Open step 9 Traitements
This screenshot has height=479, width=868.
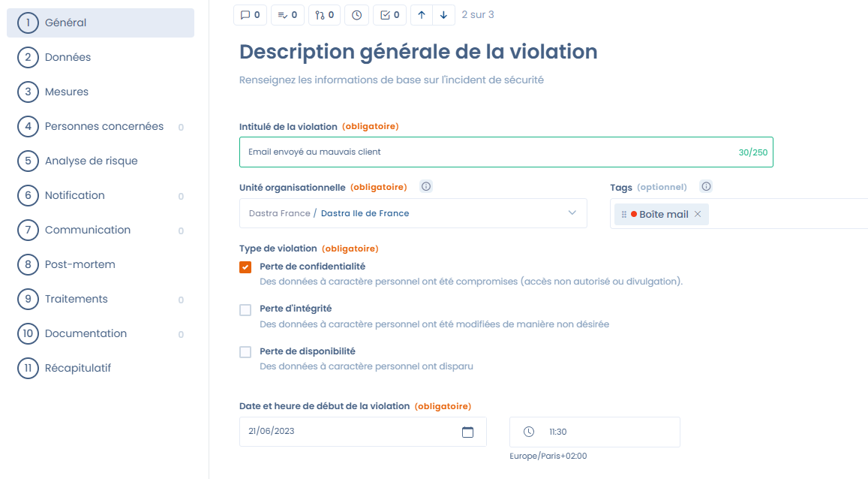click(x=101, y=299)
